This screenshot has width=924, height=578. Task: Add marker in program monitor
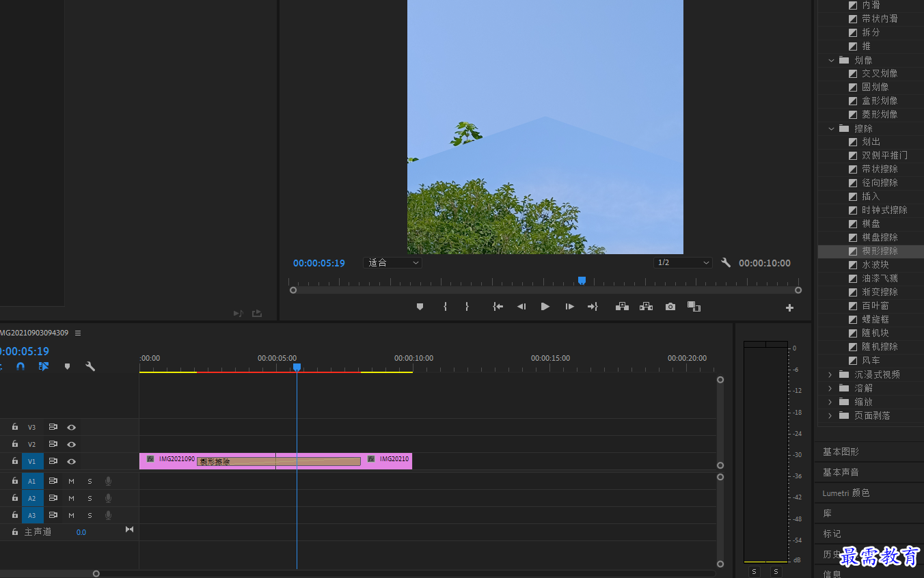[x=420, y=307]
